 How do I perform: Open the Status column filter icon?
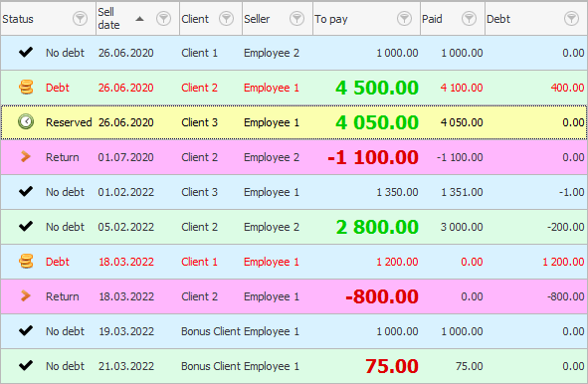[80, 18]
